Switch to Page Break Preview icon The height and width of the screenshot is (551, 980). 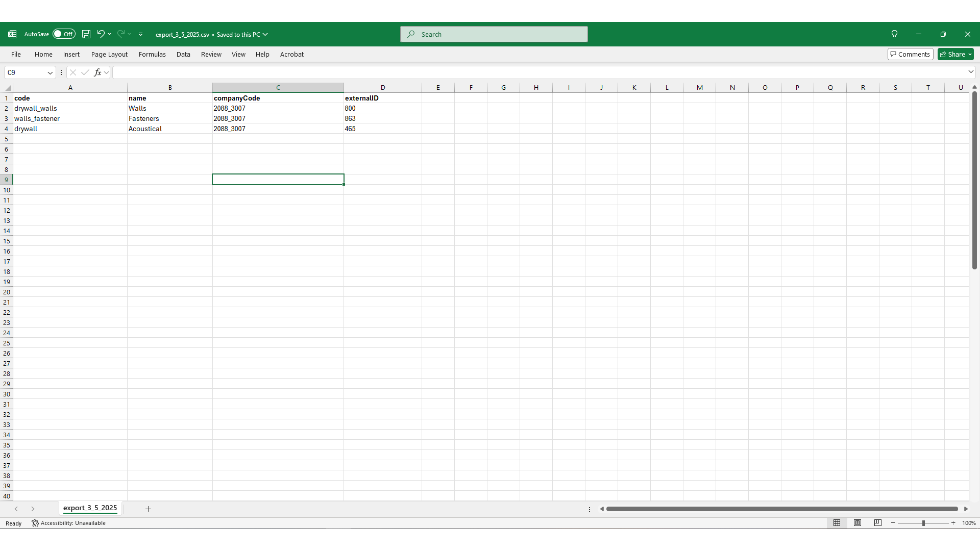878,523
